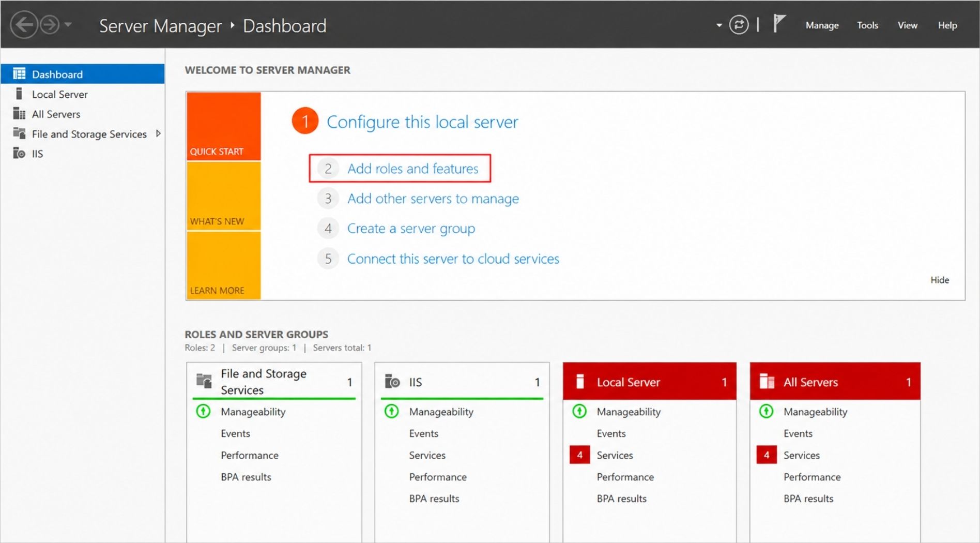The width and height of the screenshot is (980, 543).
Task: Click the Local Server tile icon
Action: [x=580, y=381]
